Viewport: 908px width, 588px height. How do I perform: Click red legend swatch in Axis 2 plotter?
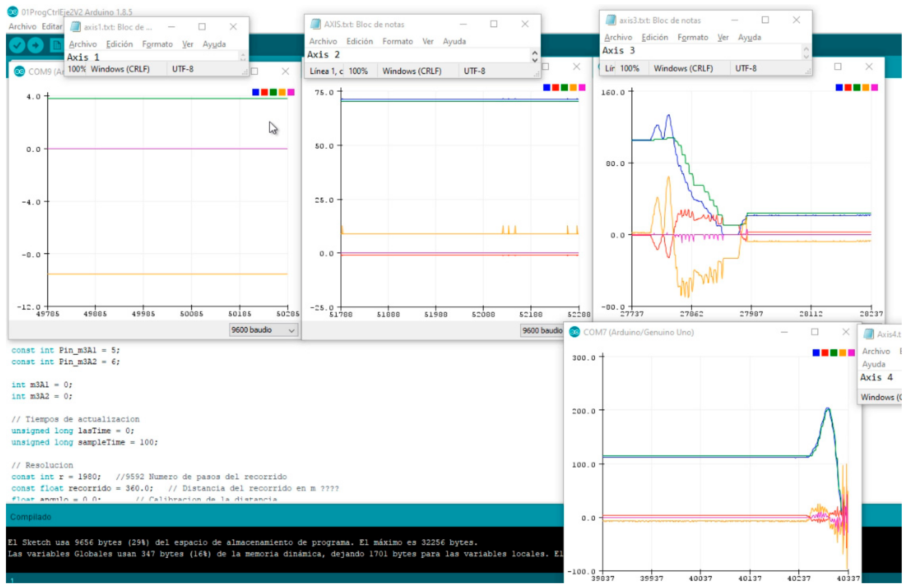point(555,88)
